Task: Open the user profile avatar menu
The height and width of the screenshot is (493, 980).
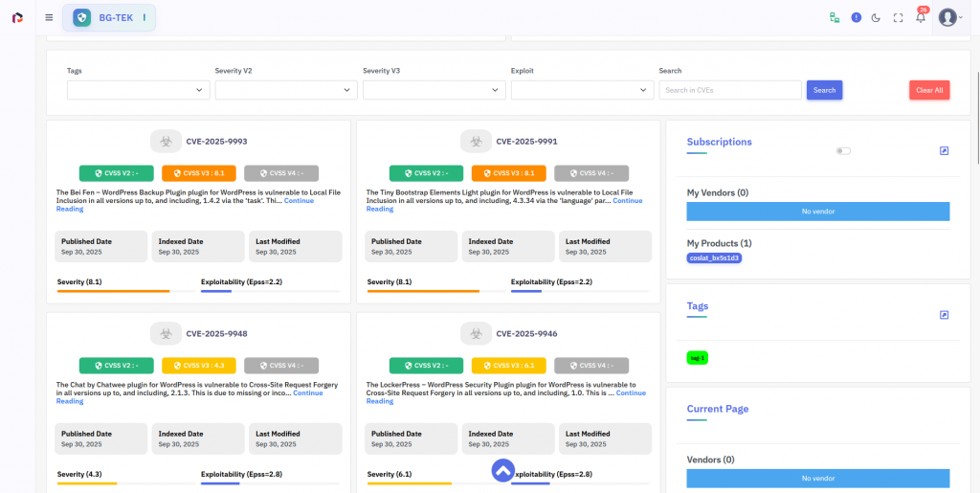Action: pyautogui.click(x=948, y=17)
